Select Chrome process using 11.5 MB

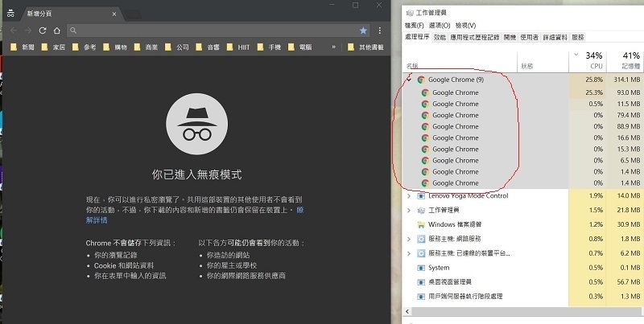tap(523, 105)
